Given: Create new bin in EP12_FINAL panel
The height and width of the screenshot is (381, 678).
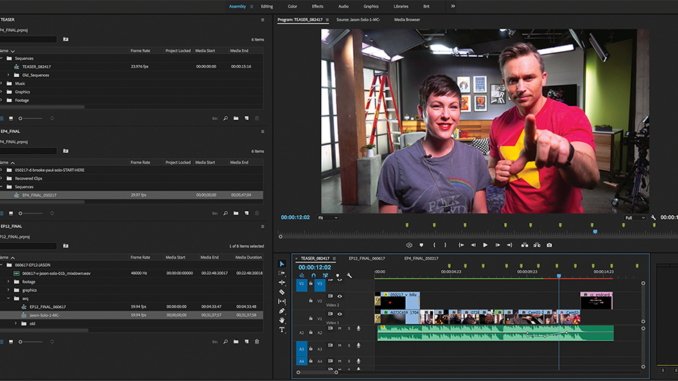Looking at the screenshot, I should (236, 342).
